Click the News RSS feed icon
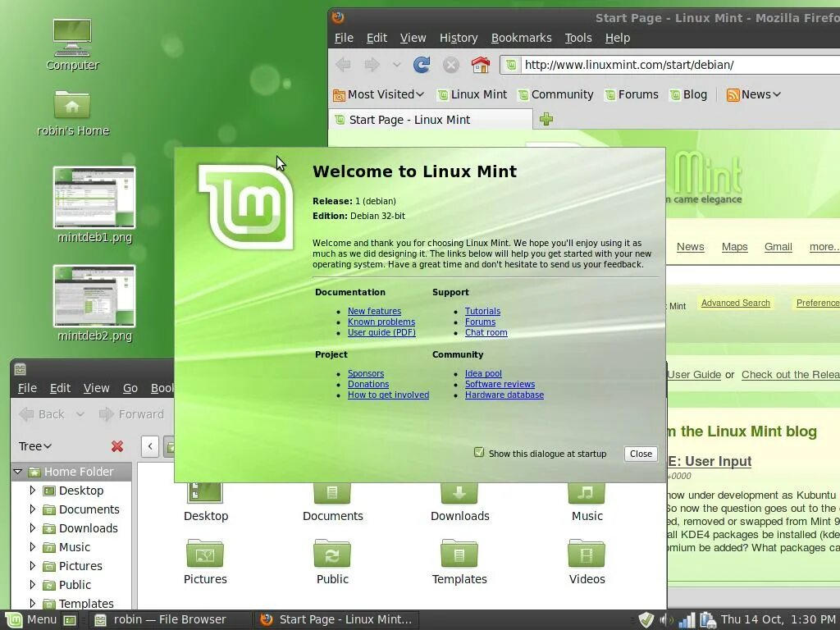840x630 pixels. click(x=735, y=94)
